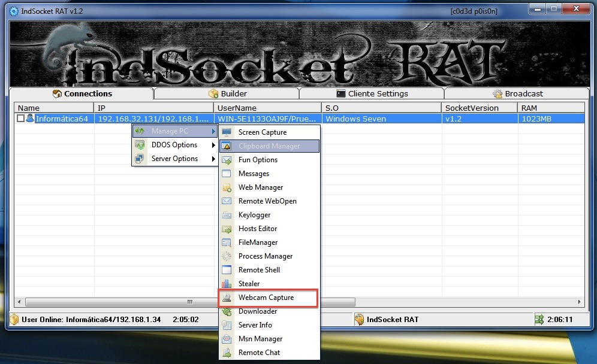
Task: Choose Screen Capture from the menu
Action: coord(270,132)
